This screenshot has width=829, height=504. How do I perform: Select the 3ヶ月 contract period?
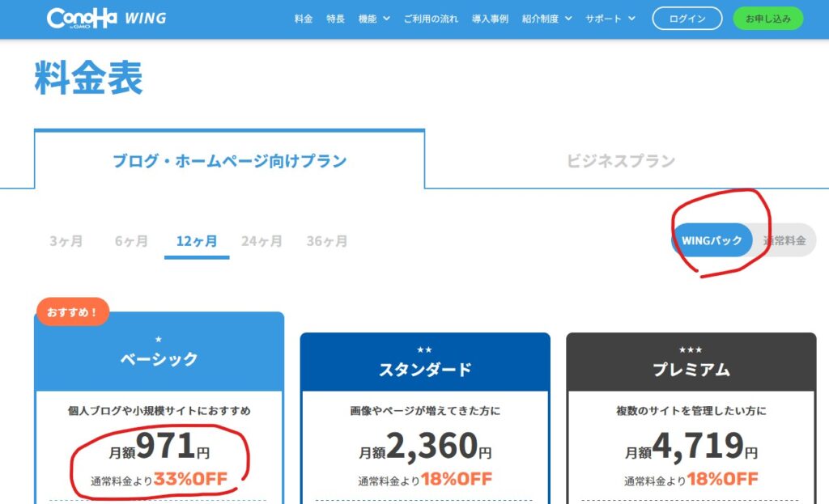(66, 241)
